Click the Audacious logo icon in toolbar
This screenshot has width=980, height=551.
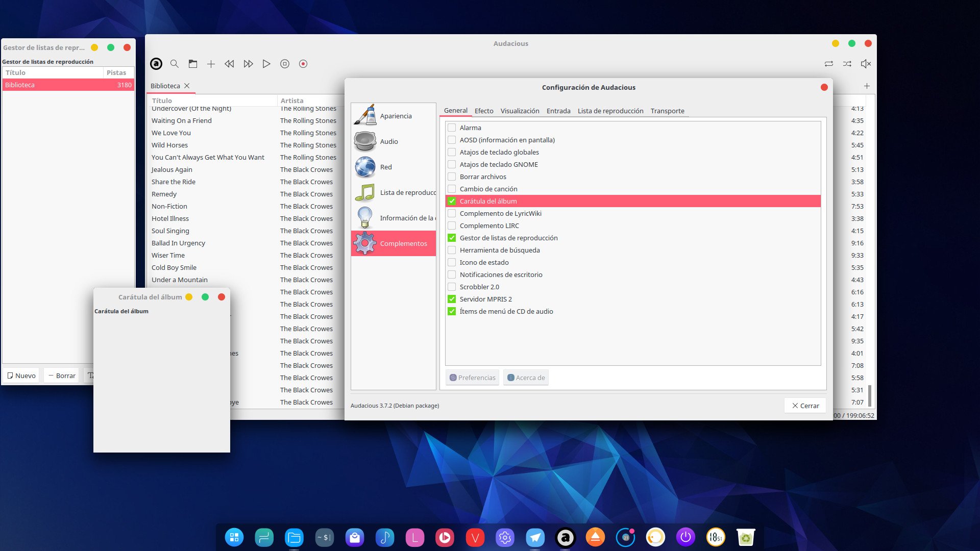click(x=156, y=64)
